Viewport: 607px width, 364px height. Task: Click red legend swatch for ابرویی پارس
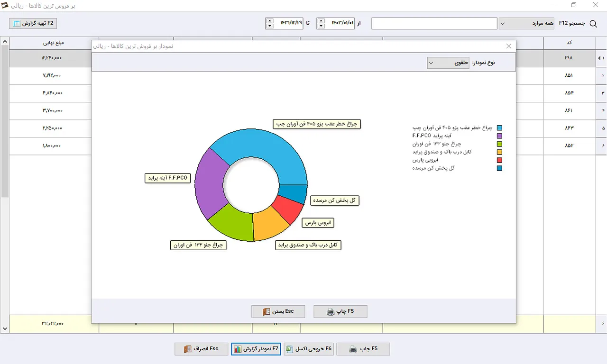(x=499, y=160)
